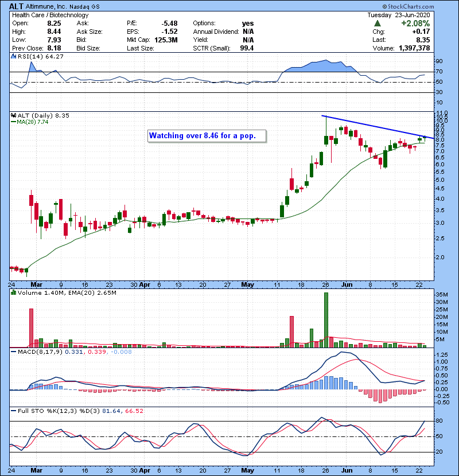Click the MACD histogram value -0.008

coord(121,352)
